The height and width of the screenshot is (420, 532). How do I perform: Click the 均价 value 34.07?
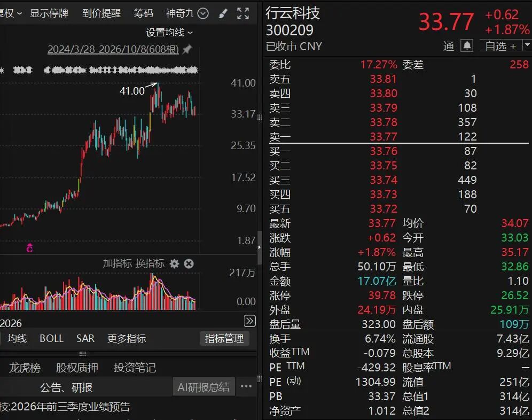pyautogui.click(x=515, y=223)
